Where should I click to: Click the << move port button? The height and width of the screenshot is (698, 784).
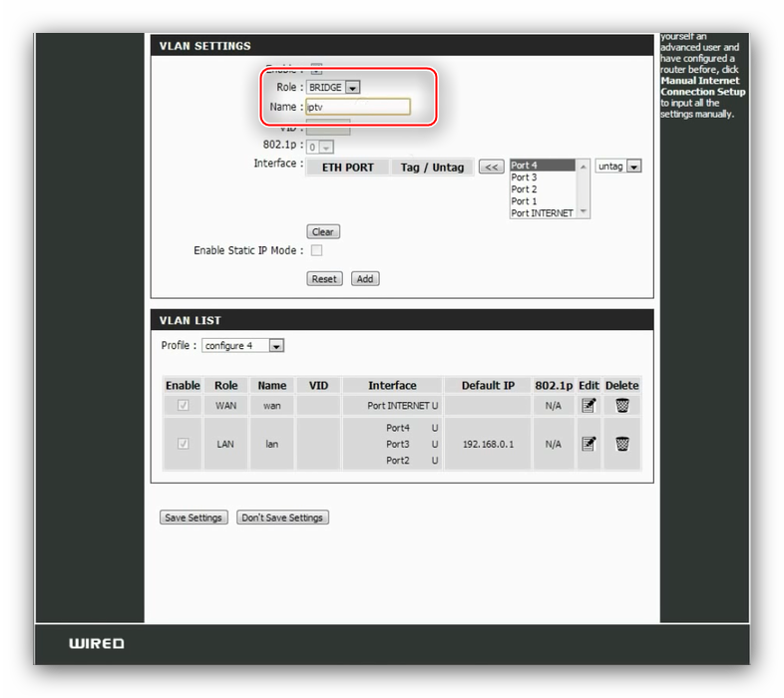491,167
